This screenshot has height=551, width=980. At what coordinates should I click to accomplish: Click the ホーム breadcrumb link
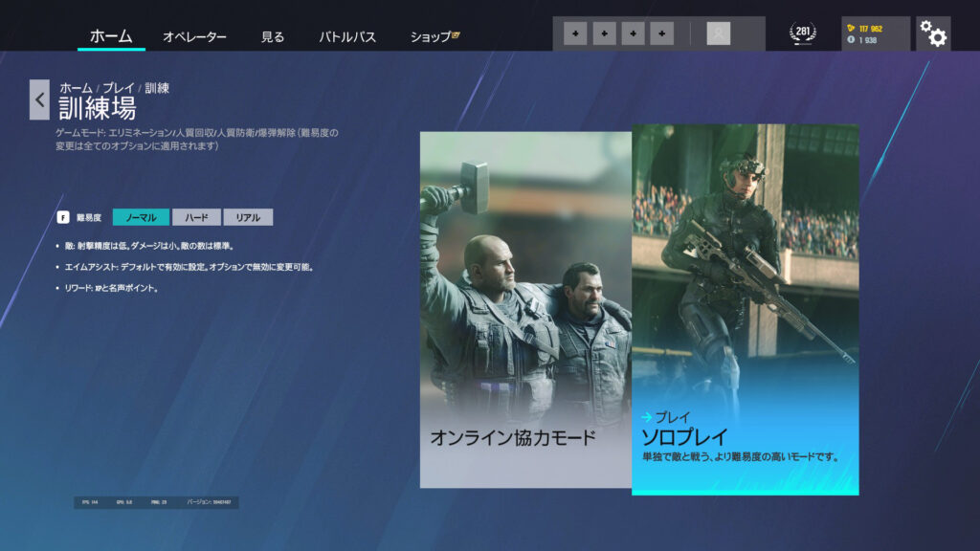tap(76, 88)
